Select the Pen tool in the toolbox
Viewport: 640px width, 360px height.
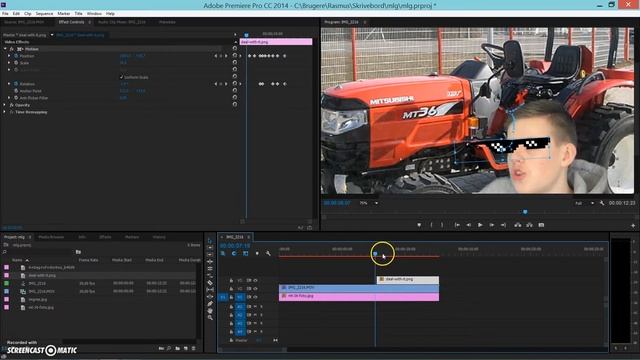tap(210, 304)
